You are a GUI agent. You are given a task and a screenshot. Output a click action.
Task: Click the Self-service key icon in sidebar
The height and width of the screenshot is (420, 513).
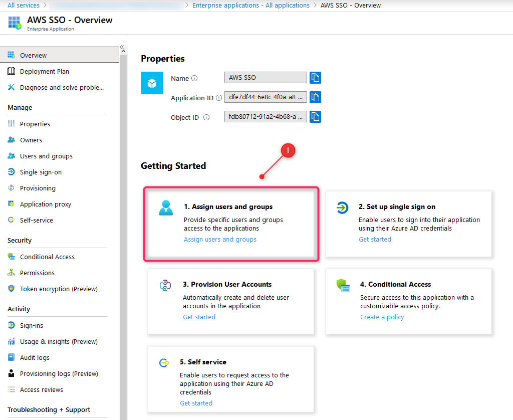11,220
